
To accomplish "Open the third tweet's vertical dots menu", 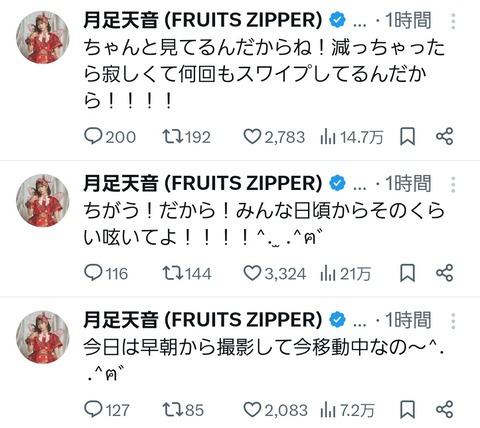I will pos(453,321).
